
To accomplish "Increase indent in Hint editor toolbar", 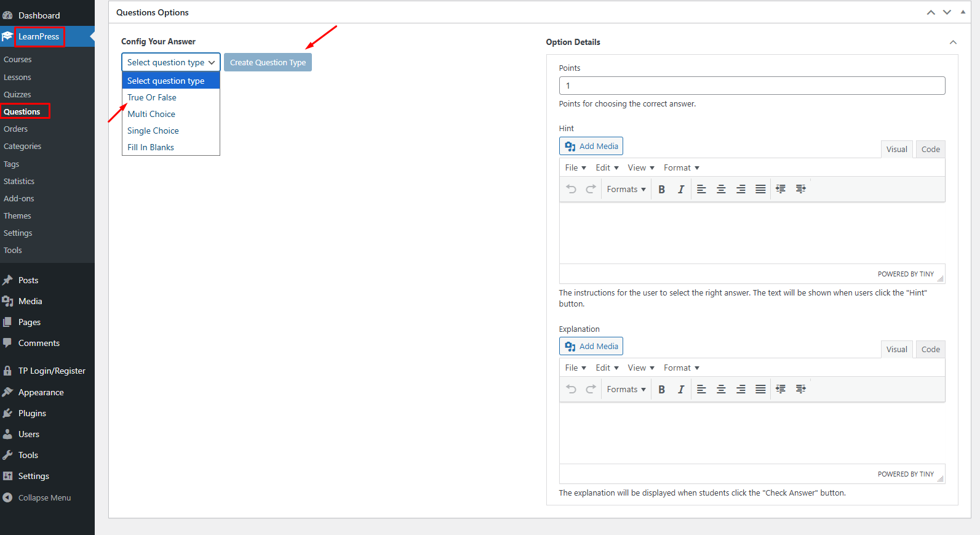I will (x=800, y=190).
